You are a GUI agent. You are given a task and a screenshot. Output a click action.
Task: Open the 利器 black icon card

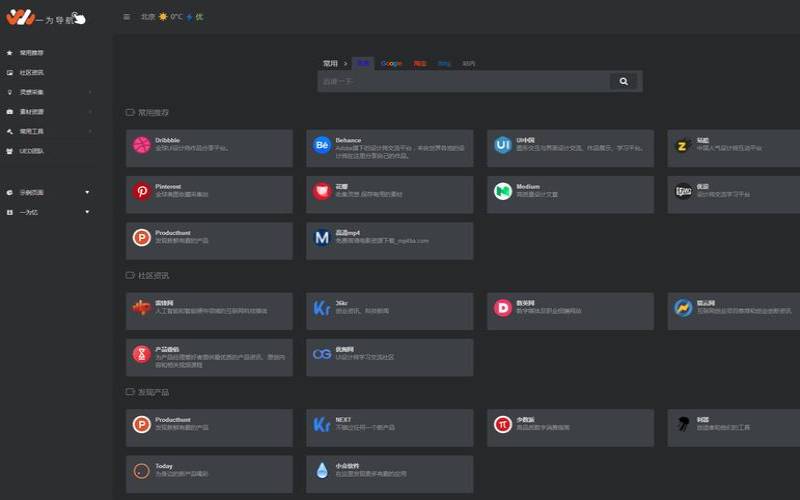734,428
